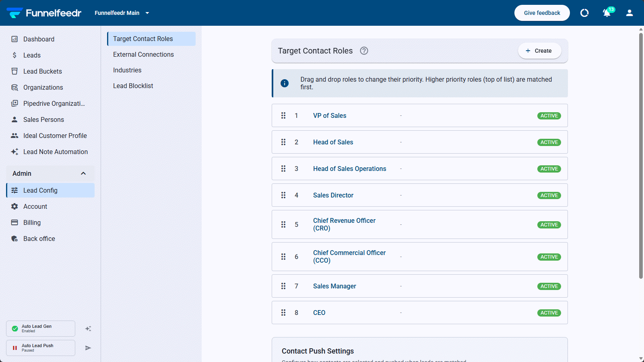Open the Sales Manager role
This screenshot has height=362, width=644.
point(334,286)
